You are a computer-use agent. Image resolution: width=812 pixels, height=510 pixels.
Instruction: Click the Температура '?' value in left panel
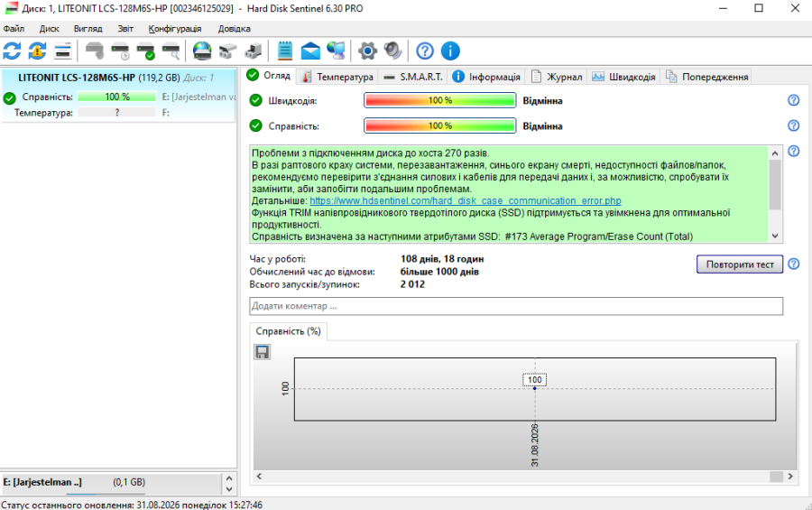116,112
